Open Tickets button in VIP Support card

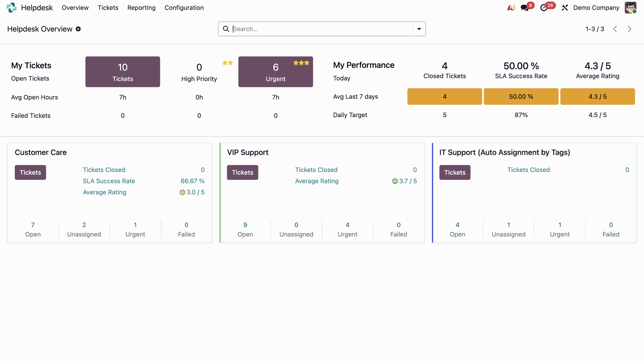(x=243, y=173)
